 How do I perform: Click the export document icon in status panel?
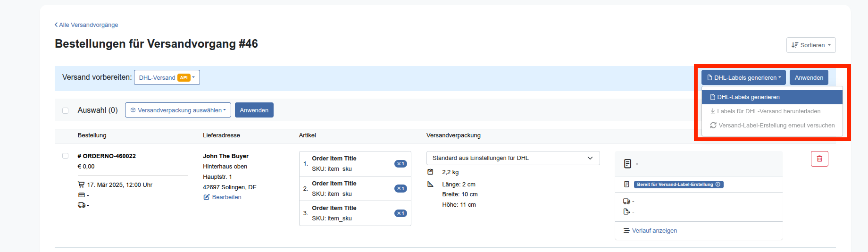[626, 211]
